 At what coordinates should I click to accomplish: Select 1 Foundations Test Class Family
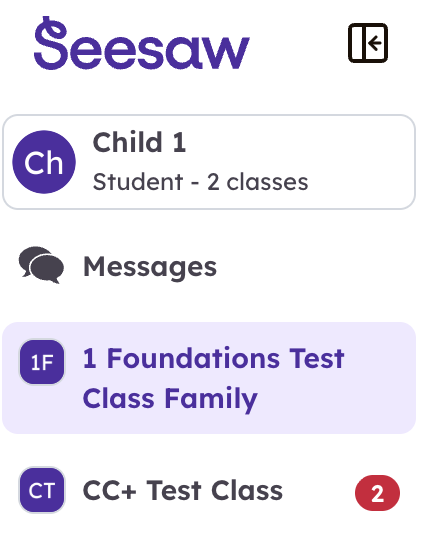tap(209, 378)
